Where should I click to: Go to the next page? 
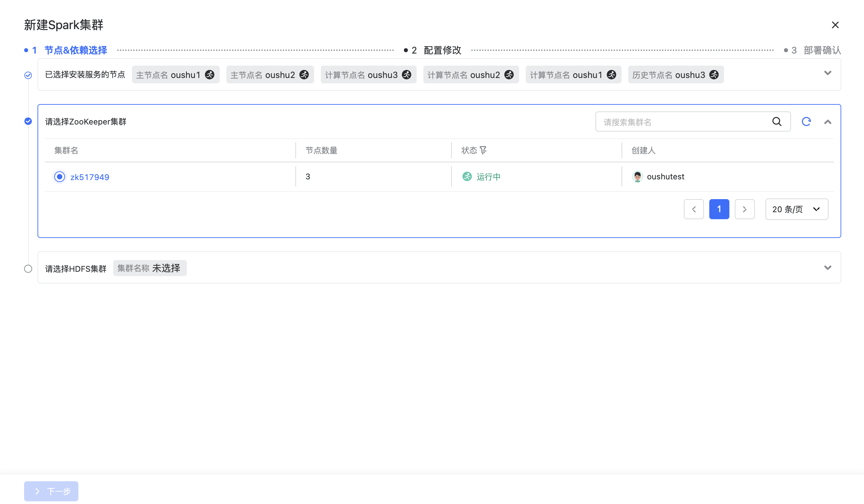[x=745, y=209]
